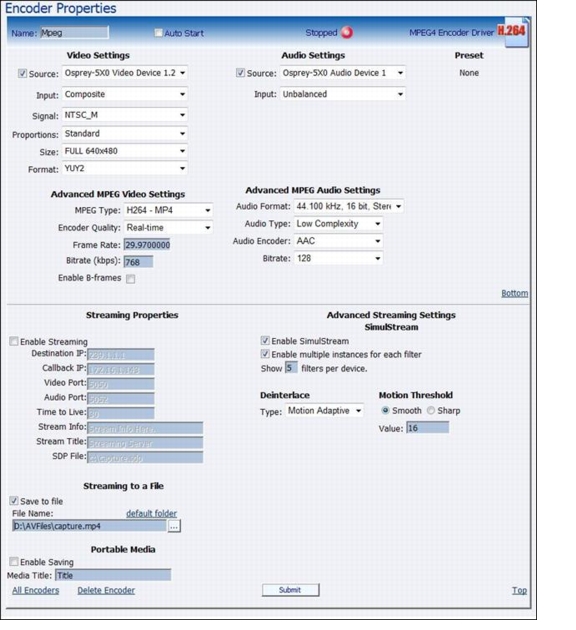This screenshot has height=630, width=576.
Task: Click the Audio Port field
Action: (121, 399)
